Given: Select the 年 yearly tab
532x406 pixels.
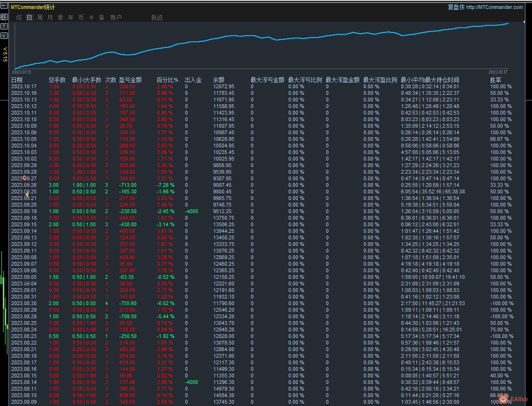Looking at the screenshot, I should click(x=71, y=18).
